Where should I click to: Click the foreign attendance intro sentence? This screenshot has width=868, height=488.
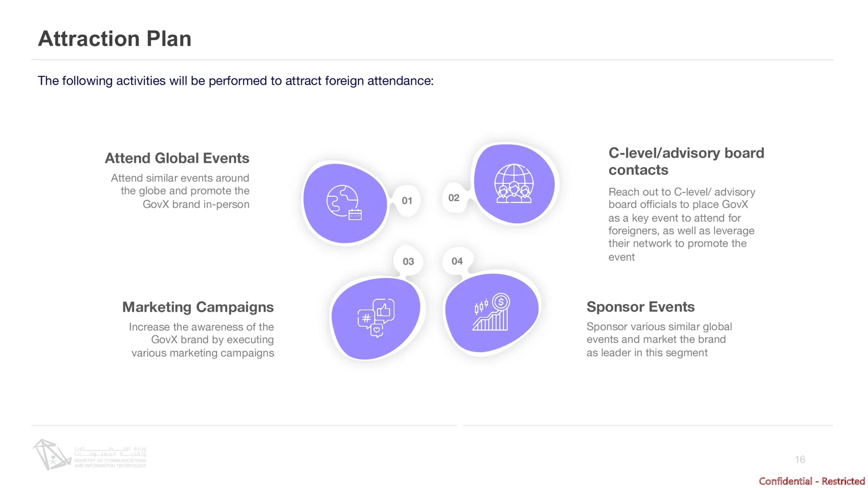235,81
